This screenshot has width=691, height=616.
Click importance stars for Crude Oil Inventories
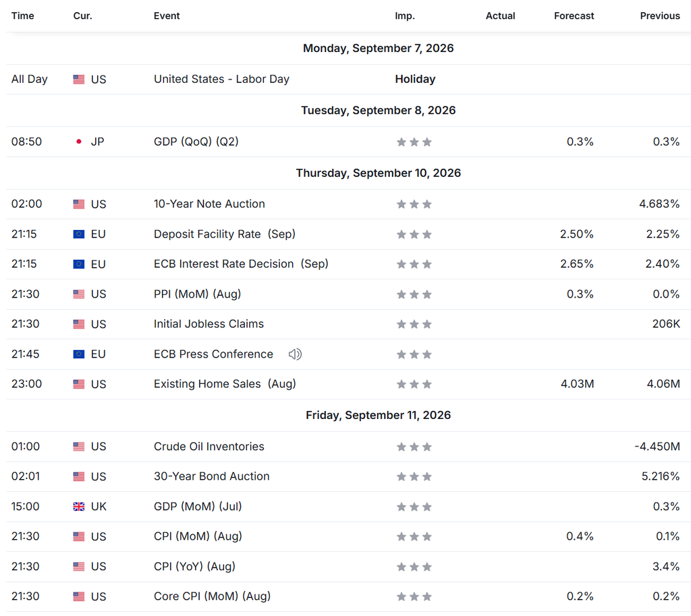click(414, 447)
